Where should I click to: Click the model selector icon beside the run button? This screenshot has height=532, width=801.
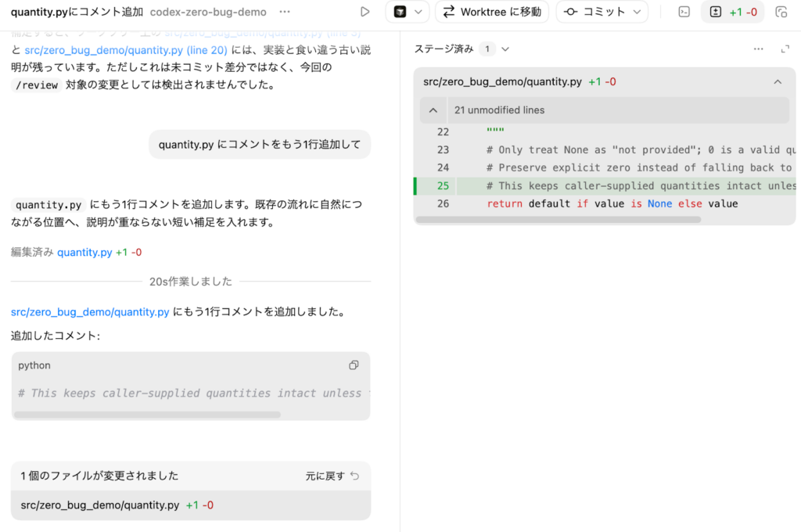point(400,12)
